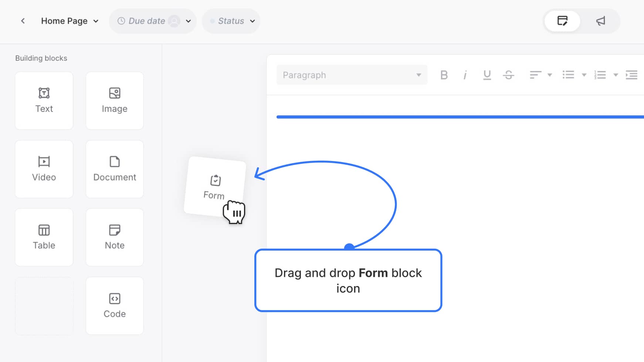Open the Status dropdown
The width and height of the screenshot is (644, 362).
pos(231,21)
